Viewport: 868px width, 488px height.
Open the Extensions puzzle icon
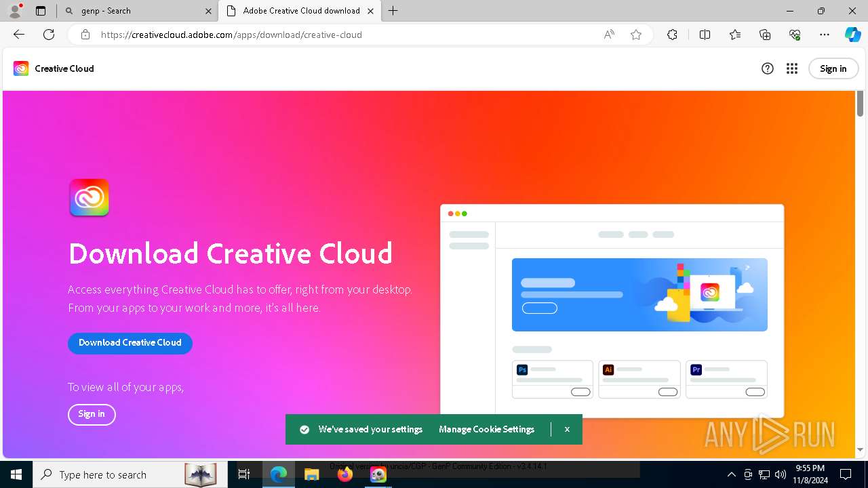672,35
